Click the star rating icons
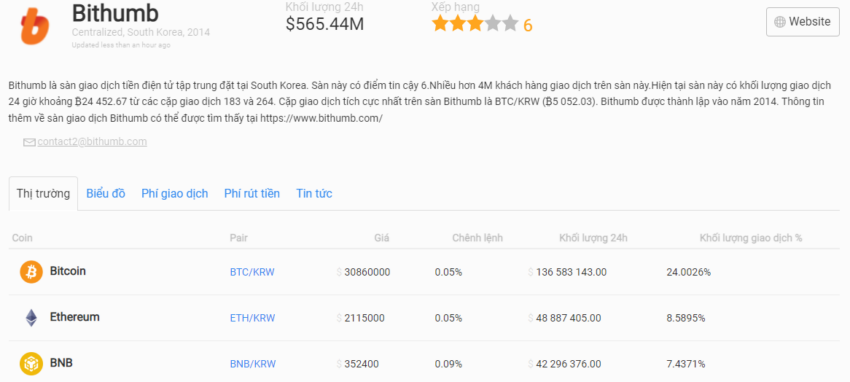The width and height of the screenshot is (850, 382). tap(475, 24)
